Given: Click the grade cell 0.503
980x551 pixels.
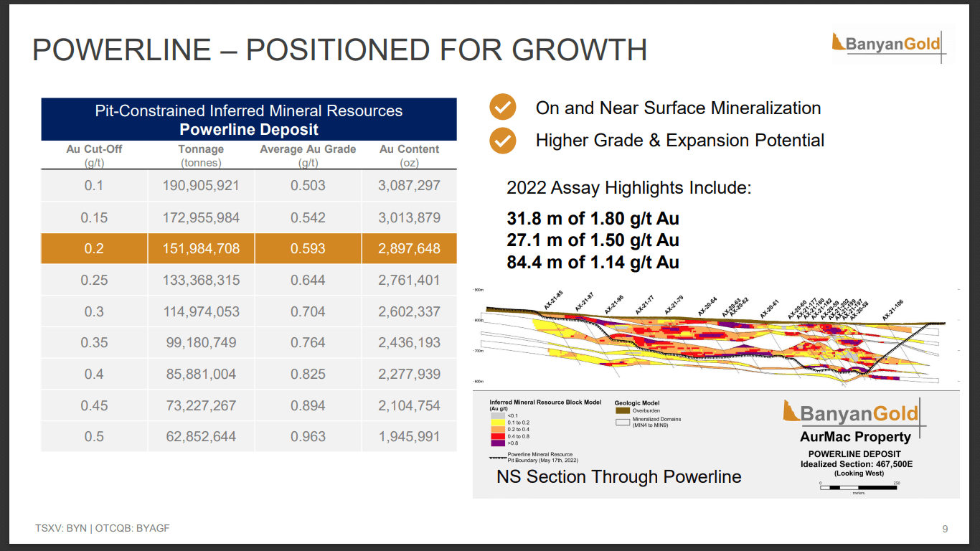Looking at the screenshot, I should coord(308,186).
